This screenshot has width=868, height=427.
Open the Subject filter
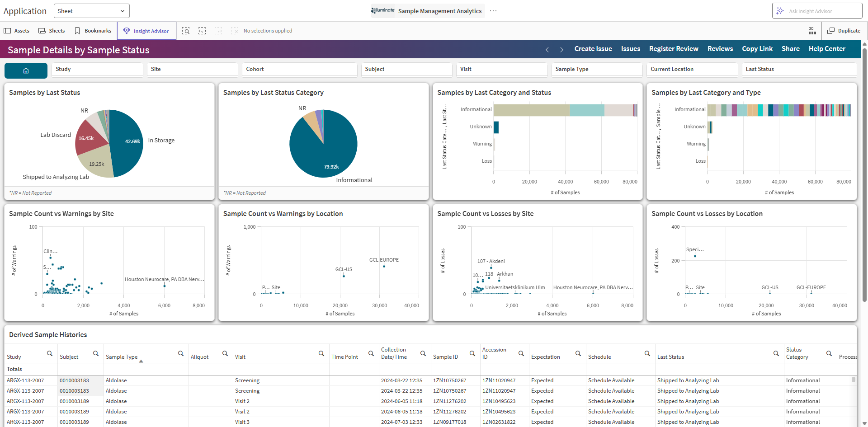406,69
